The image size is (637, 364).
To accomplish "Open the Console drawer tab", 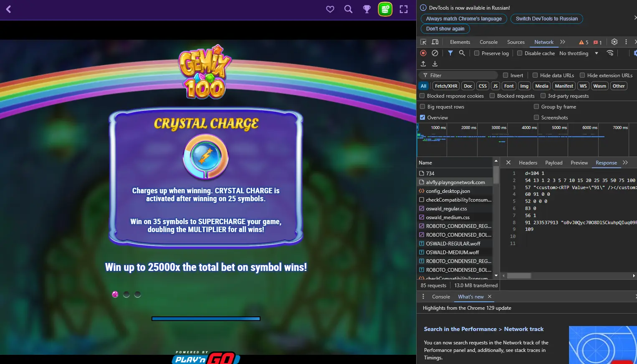I will (441, 297).
